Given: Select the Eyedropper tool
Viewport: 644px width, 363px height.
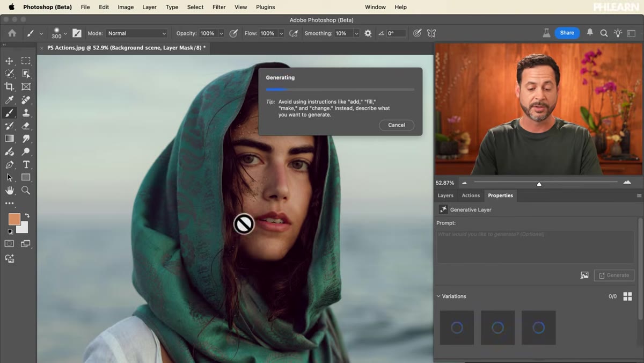Looking at the screenshot, I should [x=9, y=100].
